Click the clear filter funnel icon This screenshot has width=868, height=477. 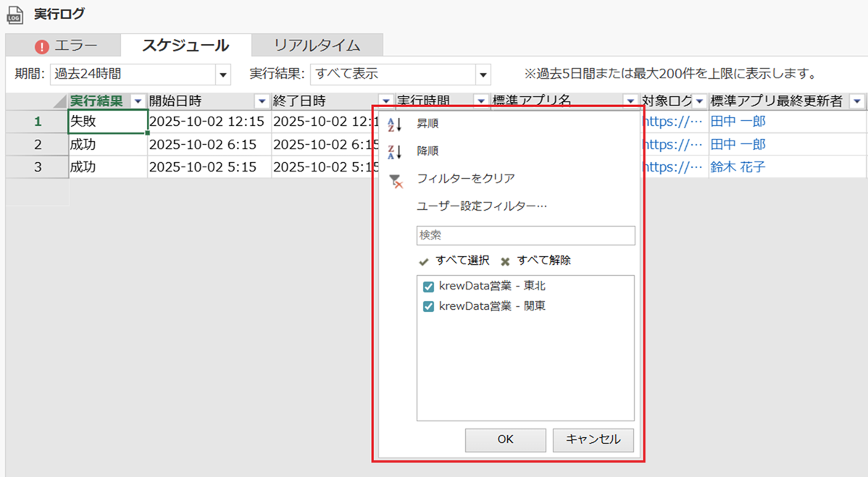click(395, 180)
